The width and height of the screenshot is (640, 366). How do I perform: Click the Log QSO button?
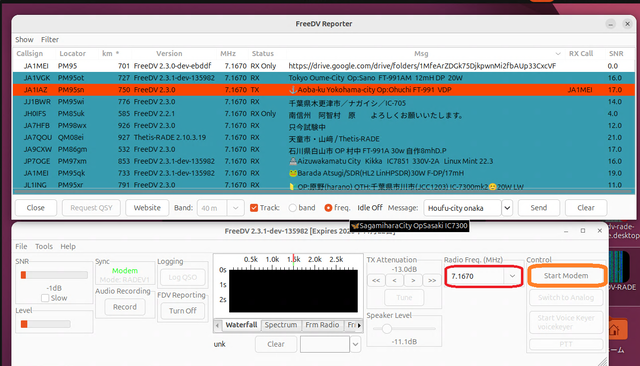click(x=182, y=277)
